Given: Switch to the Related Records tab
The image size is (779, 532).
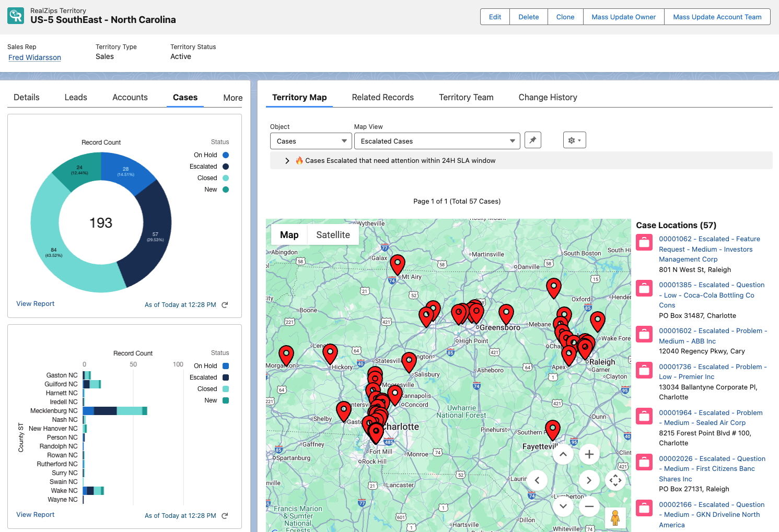Looking at the screenshot, I should [382, 97].
